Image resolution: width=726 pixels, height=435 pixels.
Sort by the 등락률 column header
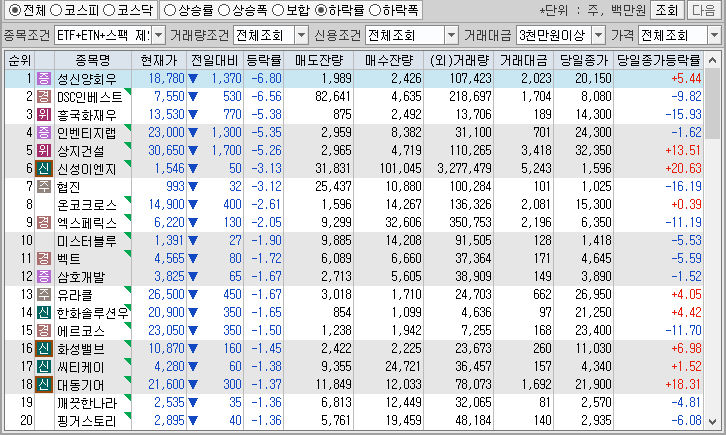point(263,60)
